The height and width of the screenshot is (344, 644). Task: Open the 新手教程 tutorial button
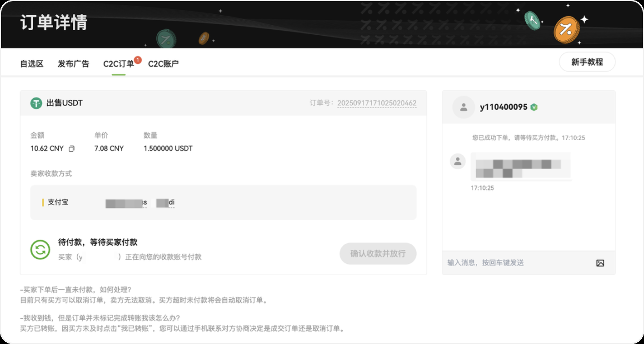click(x=587, y=62)
